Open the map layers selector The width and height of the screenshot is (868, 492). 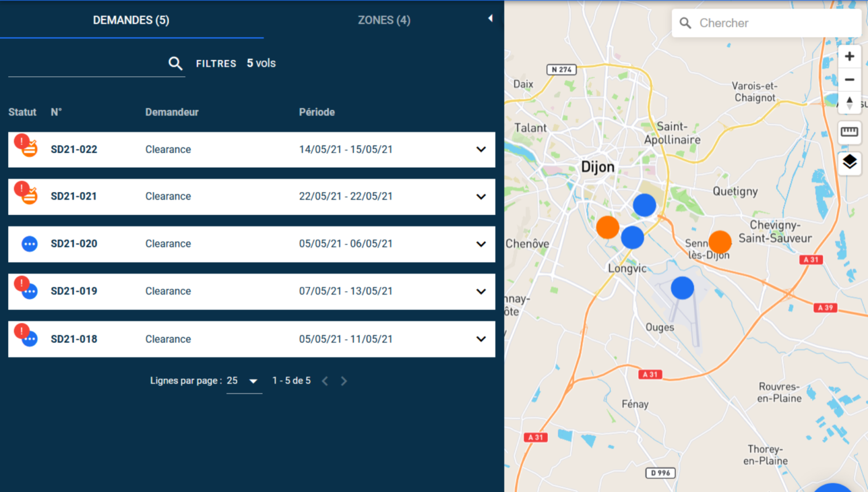(849, 162)
